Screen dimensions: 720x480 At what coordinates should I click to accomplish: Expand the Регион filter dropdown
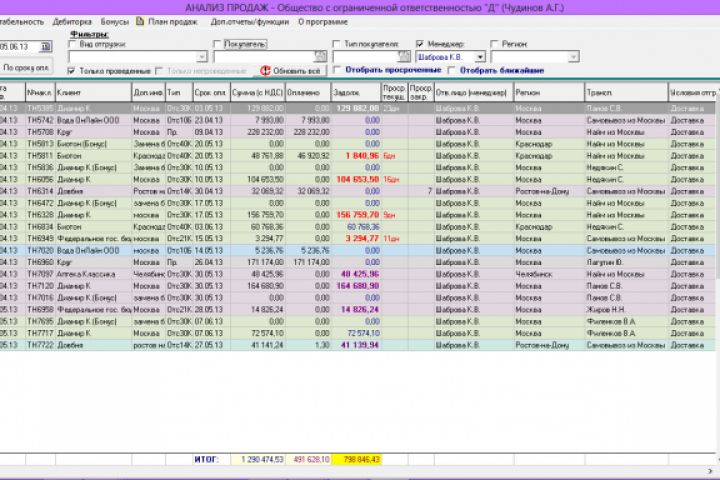click(573, 57)
